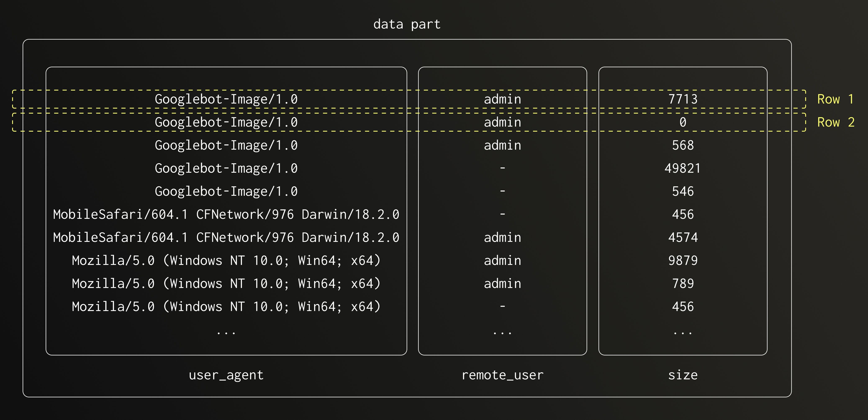Click the 'user_agent' column label
868x420 pixels.
[x=226, y=375]
